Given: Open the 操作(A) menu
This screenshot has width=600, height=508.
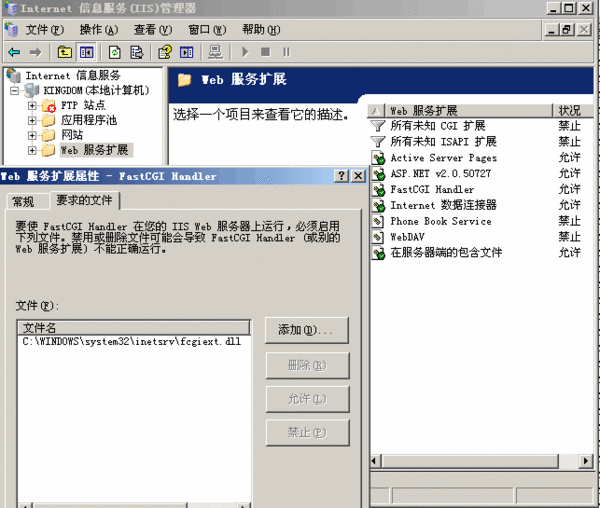Looking at the screenshot, I should coord(98,30).
